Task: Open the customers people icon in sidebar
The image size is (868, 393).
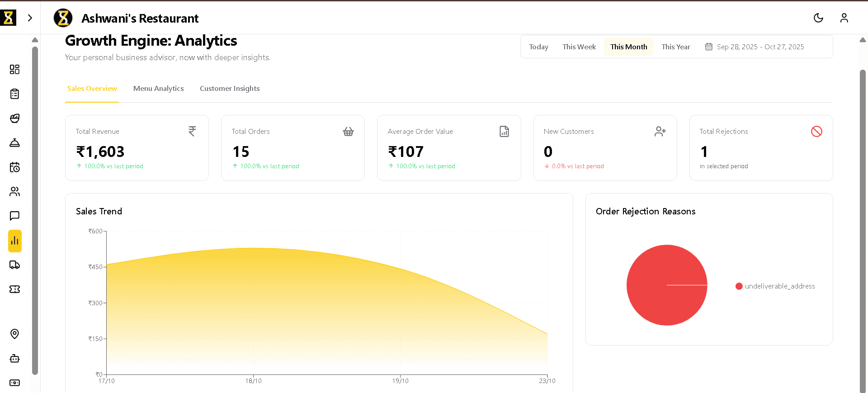Action: point(14,192)
